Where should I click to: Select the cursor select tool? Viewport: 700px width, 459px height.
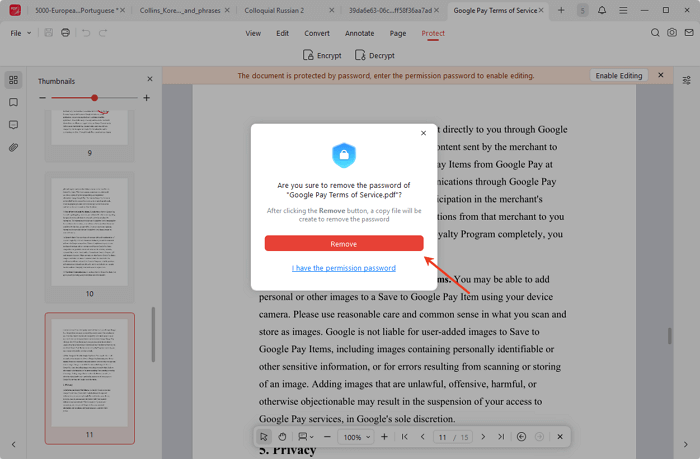click(x=264, y=437)
